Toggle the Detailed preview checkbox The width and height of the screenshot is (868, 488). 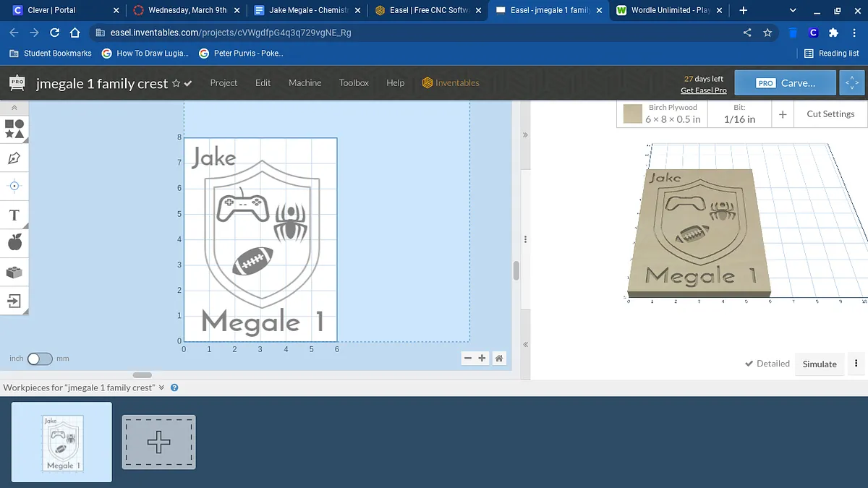pos(749,364)
